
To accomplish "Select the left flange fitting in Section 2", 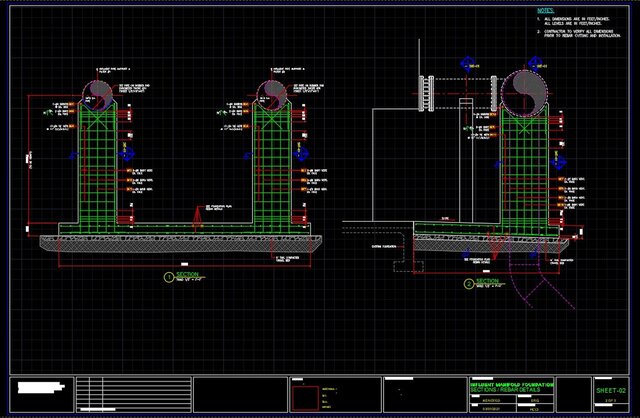I will coord(426,94).
